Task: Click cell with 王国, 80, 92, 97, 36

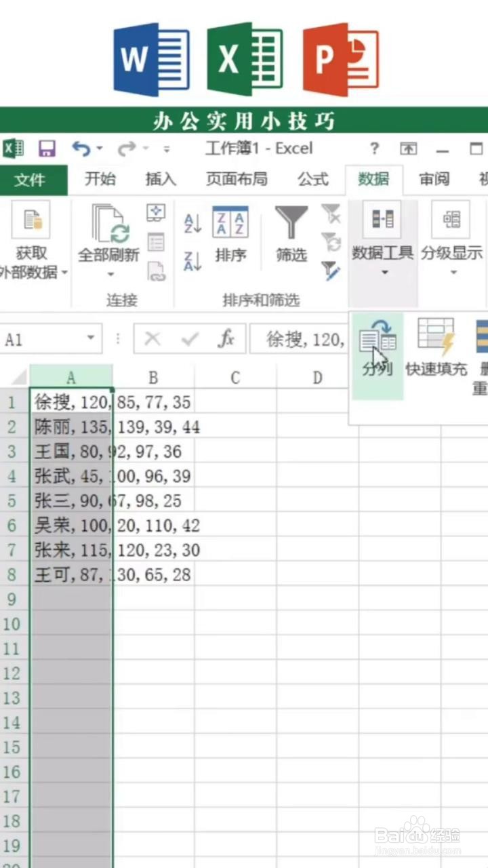Action: click(x=71, y=452)
